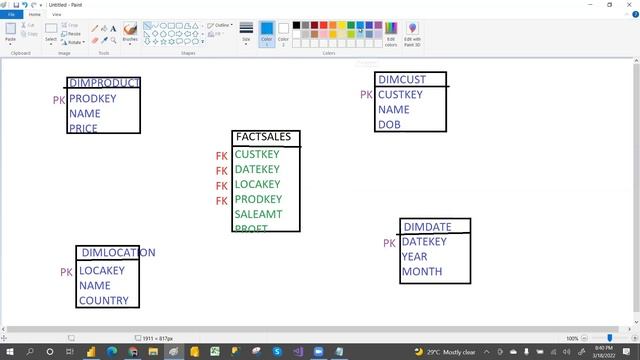The width and height of the screenshot is (640, 360).
Task: Choose the orange color swatch
Action: pyautogui.click(x=333, y=25)
